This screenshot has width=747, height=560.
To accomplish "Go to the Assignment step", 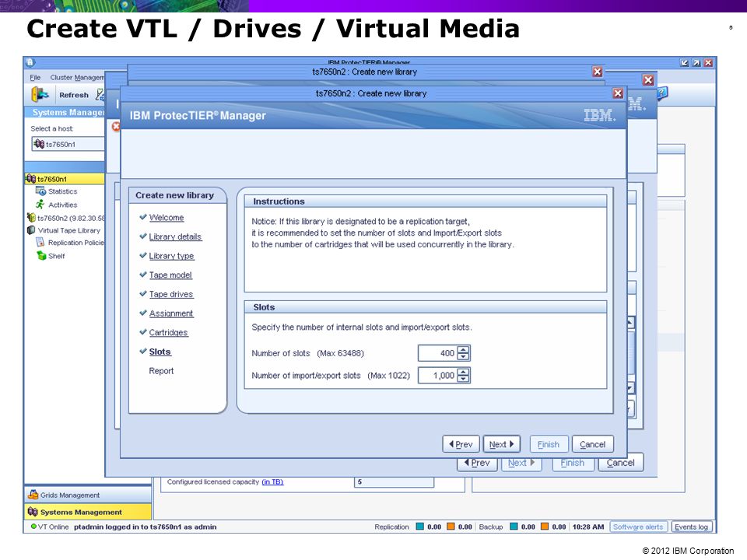I will coord(171,313).
